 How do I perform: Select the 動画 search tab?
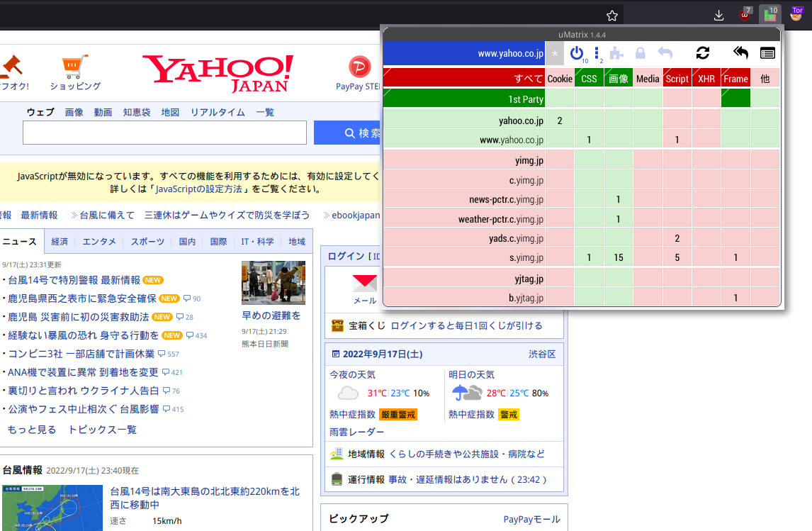103,112
